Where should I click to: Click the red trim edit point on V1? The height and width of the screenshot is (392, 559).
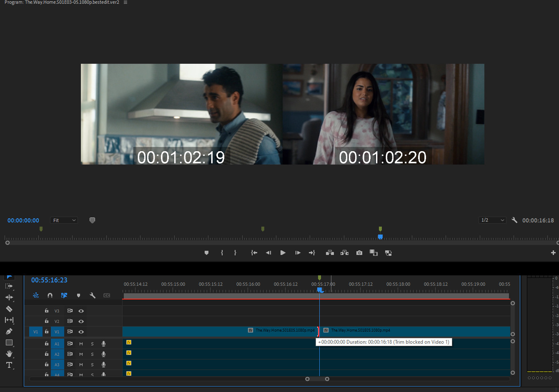pyautogui.click(x=318, y=332)
